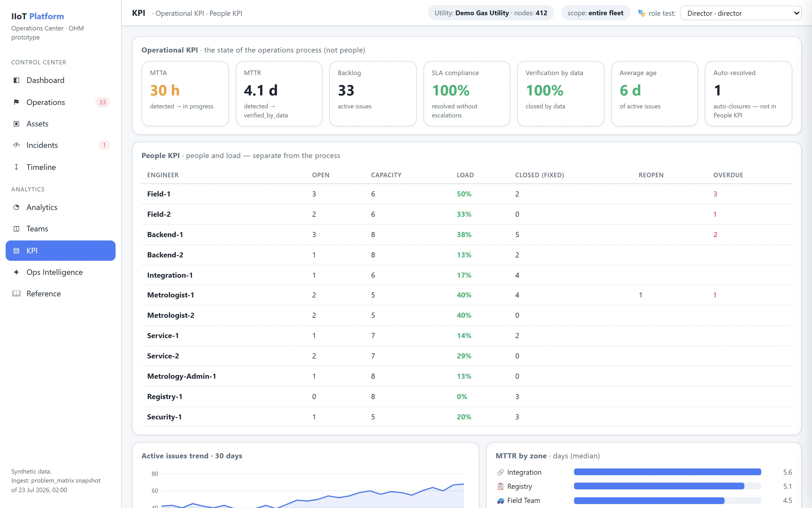Select the Average age card
This screenshot has width=812, height=508.
655,94
